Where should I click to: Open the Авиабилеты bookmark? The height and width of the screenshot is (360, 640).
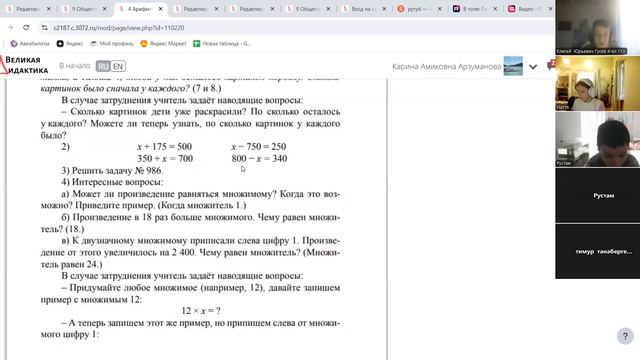(x=30, y=43)
